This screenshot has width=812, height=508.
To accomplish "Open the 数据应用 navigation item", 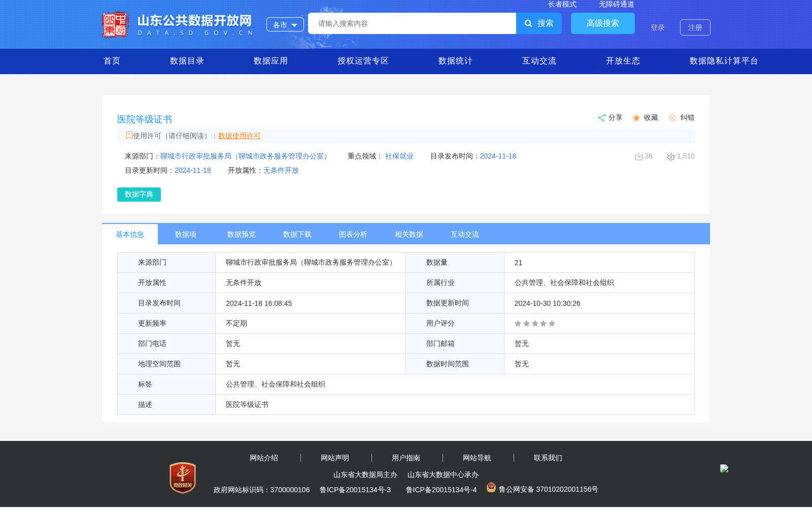I will (270, 61).
